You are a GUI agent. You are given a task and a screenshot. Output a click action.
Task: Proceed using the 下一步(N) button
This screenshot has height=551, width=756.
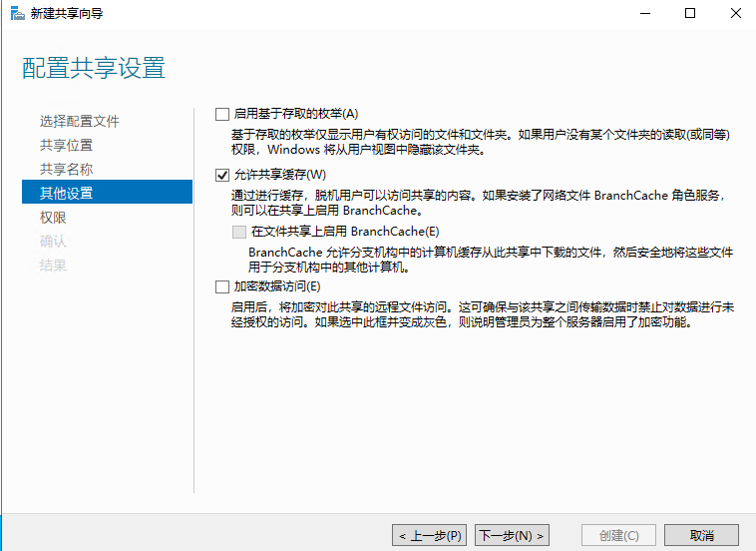click(x=512, y=536)
